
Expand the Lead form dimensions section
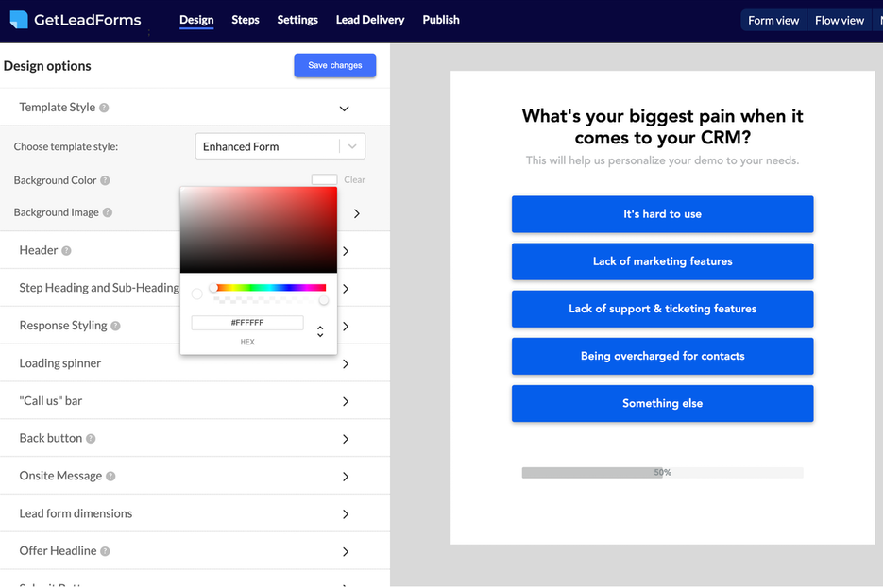coord(345,514)
